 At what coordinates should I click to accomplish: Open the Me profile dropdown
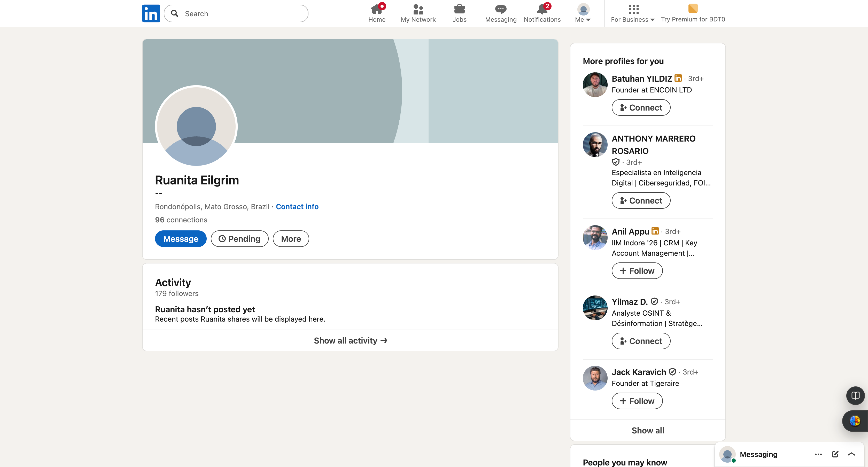583,13
